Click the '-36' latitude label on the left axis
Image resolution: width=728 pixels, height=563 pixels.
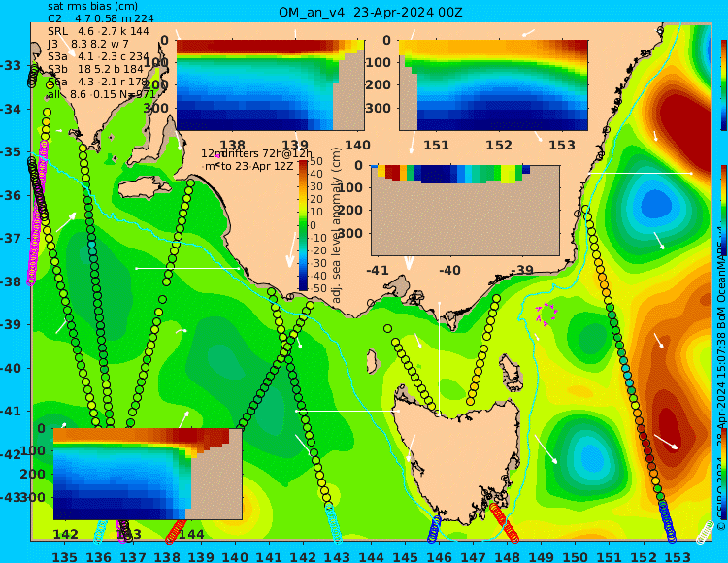point(11,195)
